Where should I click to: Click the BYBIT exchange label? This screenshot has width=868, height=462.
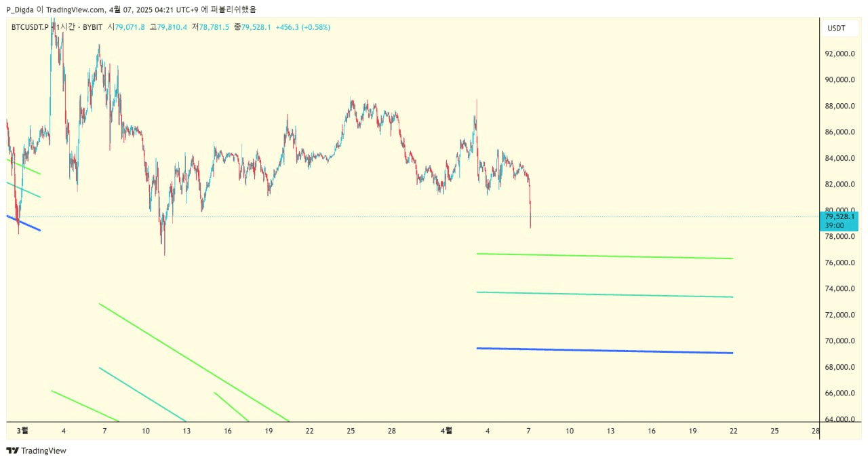coord(92,27)
